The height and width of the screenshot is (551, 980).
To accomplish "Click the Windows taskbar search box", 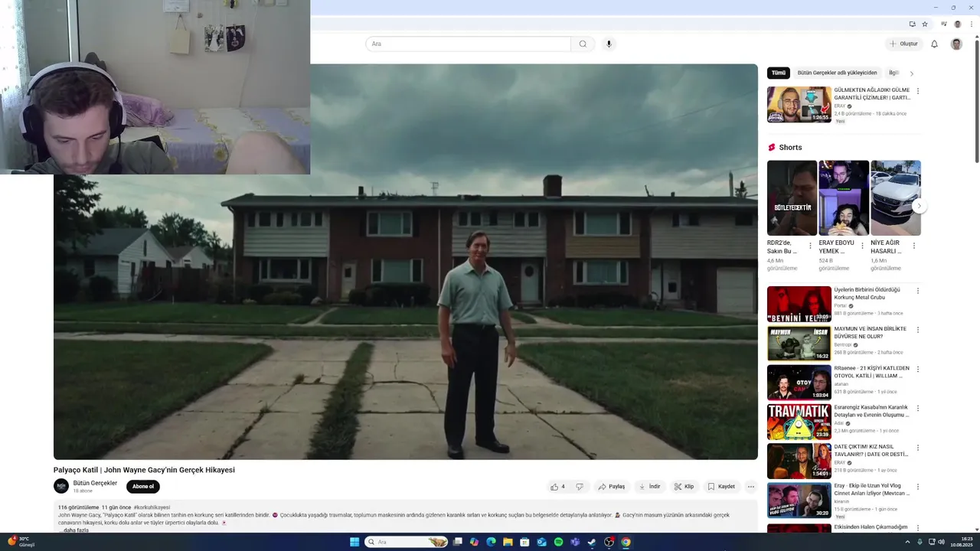I will tap(407, 542).
